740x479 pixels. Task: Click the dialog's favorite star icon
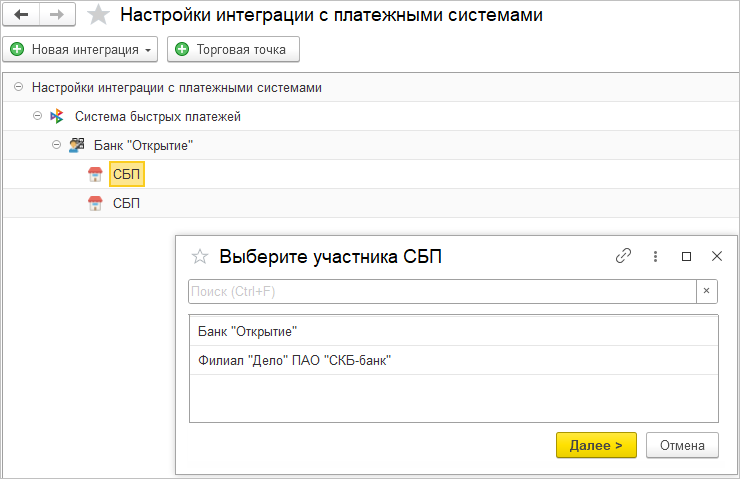click(200, 257)
